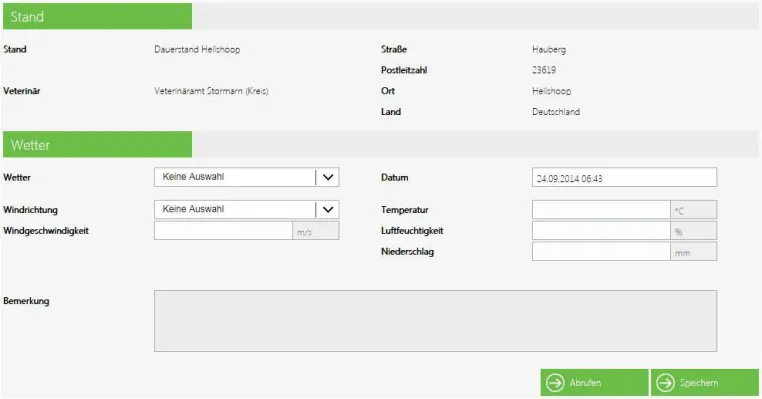Focus the Datum input field

(x=624, y=177)
